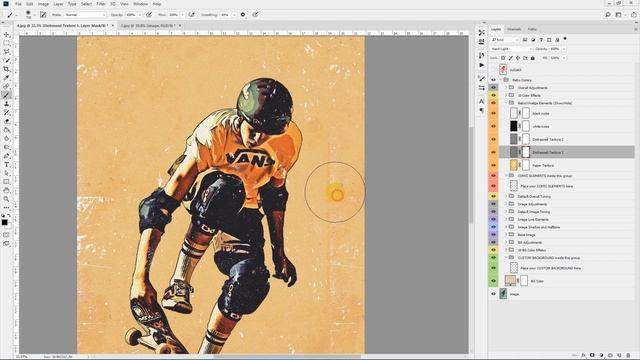Image resolution: width=640 pixels, height=360 pixels.
Task: Select the Gradient tool
Action: [6, 130]
